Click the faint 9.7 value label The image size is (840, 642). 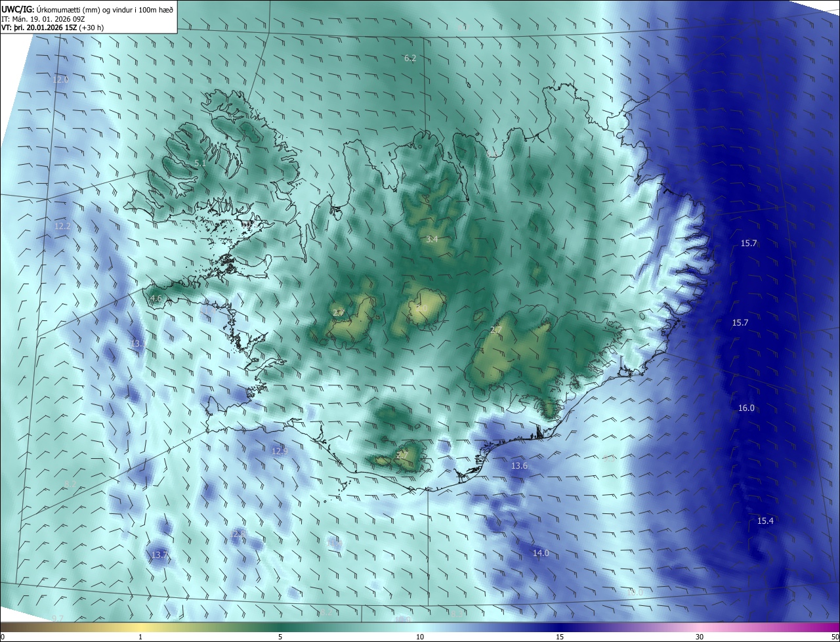[58, 618]
